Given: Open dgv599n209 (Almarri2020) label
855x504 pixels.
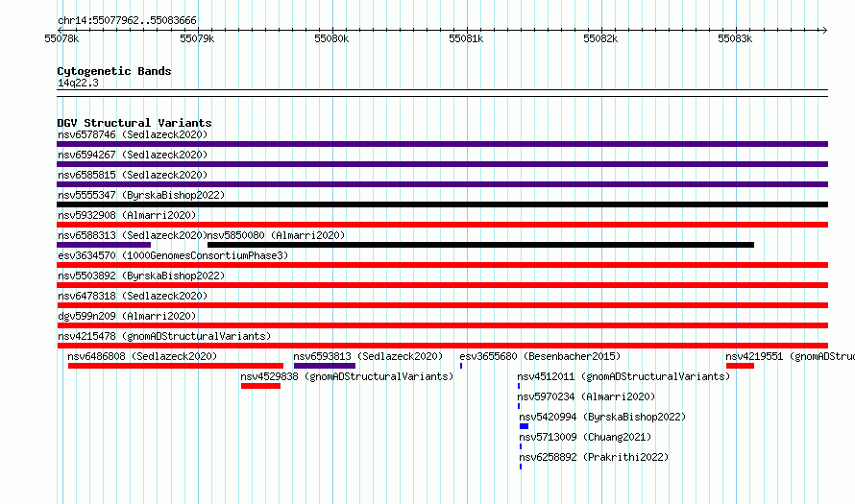Looking at the screenshot, I should (127, 316).
